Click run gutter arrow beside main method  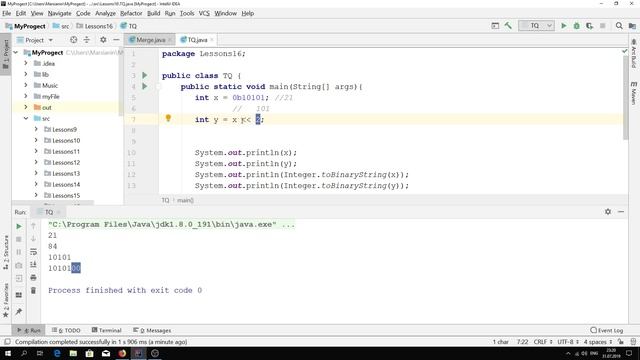click(144, 86)
